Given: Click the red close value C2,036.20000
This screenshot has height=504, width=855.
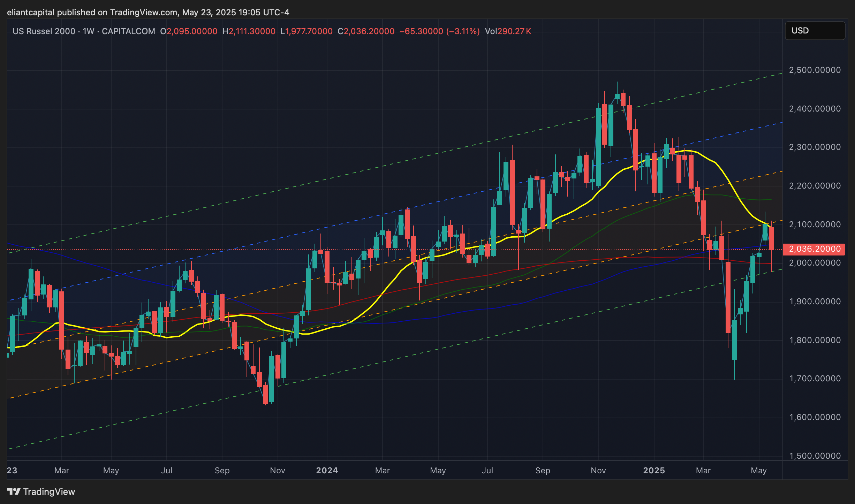Looking at the screenshot, I should [x=366, y=31].
